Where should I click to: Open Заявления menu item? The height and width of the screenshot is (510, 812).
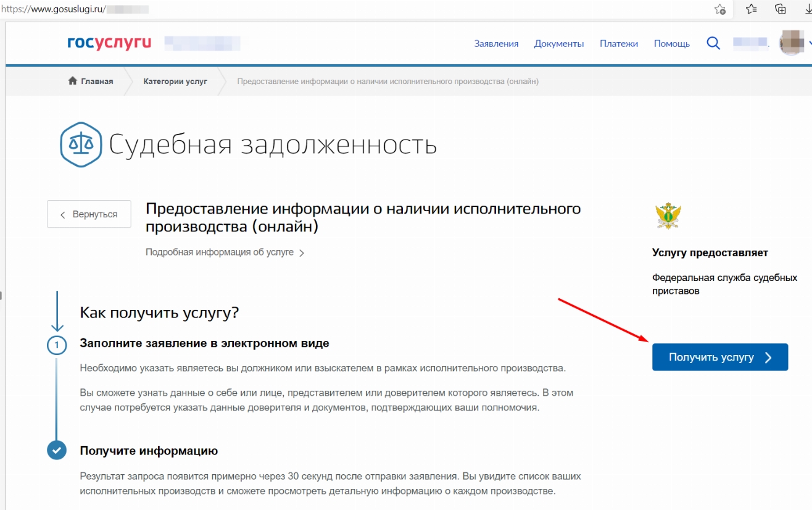click(x=496, y=44)
